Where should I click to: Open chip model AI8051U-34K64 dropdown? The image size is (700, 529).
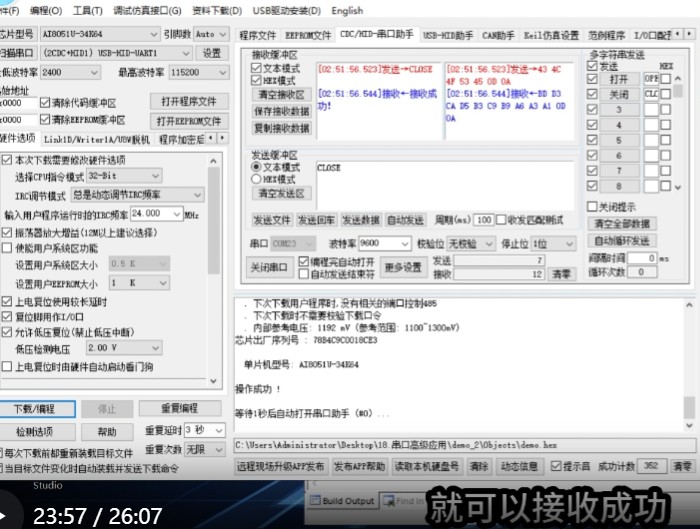click(100, 34)
